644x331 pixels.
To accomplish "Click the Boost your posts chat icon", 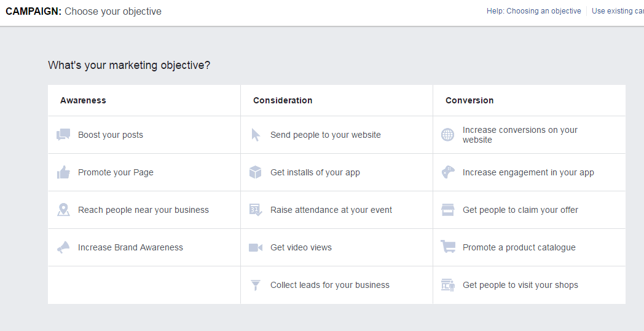I will pyautogui.click(x=63, y=135).
